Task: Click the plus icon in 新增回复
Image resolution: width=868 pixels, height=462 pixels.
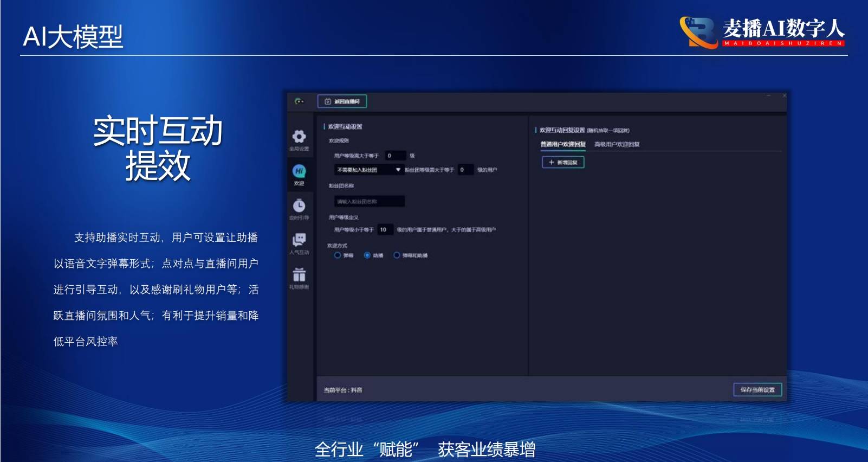Action: [552, 162]
